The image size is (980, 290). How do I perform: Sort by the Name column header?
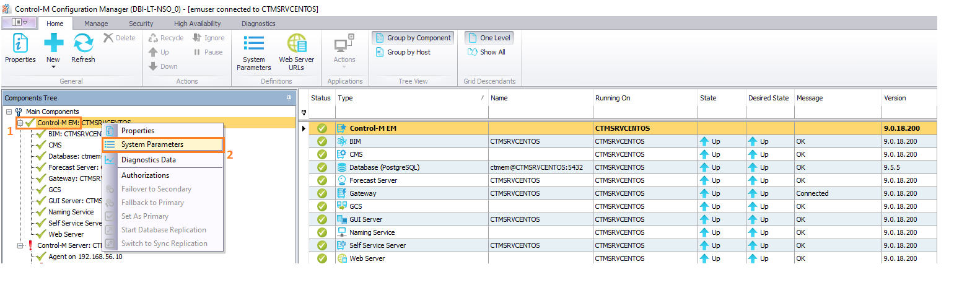click(x=540, y=98)
